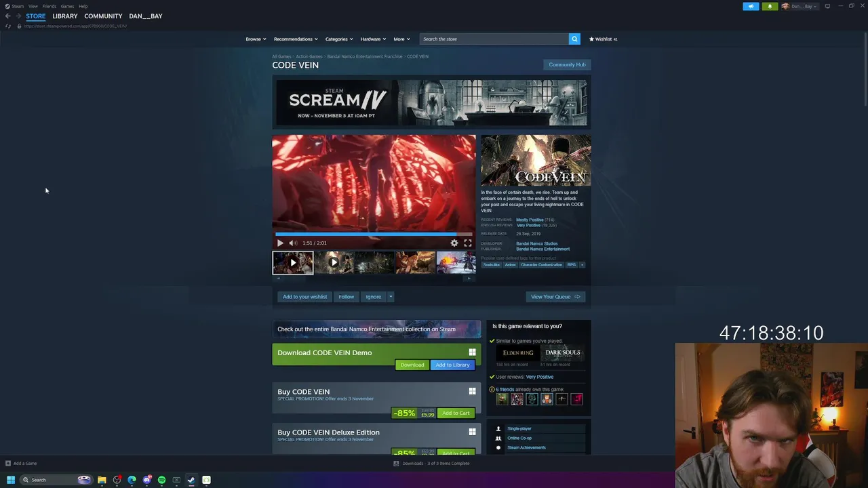Switch to Big Picture mode icon
Viewport: 868px width, 488px height.
827,6
